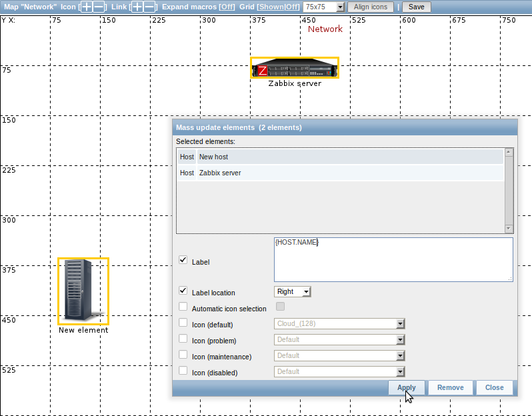Viewport: 532px width, 416px height.
Task: Add a new icon with Icon plus button
Action: pos(87,7)
